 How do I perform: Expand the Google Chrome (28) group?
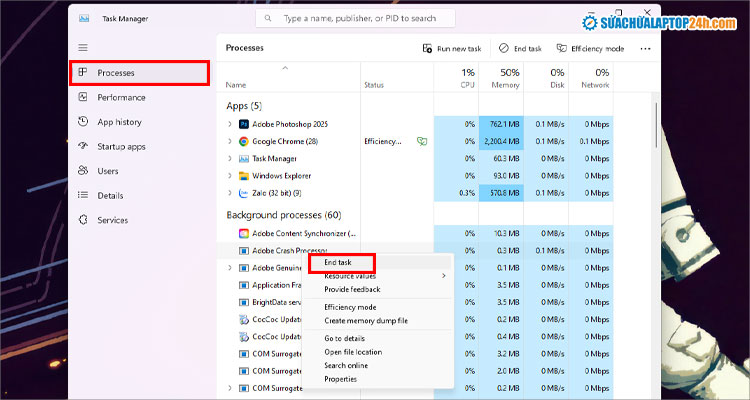[230, 141]
